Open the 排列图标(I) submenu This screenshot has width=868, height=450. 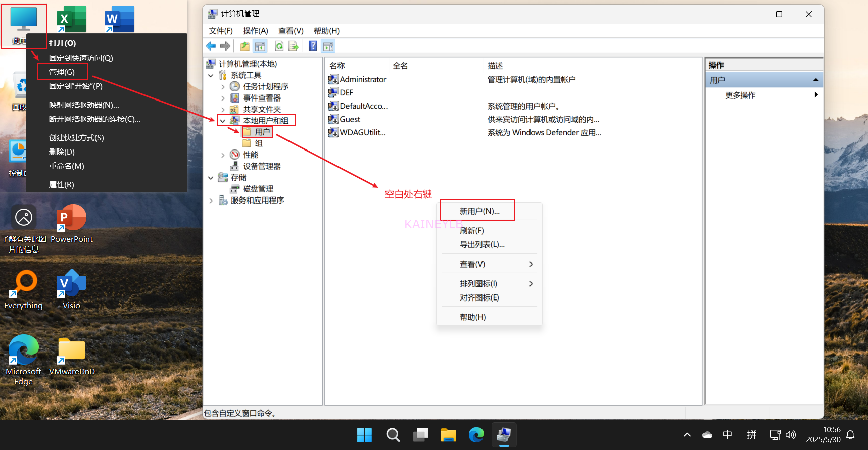[x=489, y=284]
